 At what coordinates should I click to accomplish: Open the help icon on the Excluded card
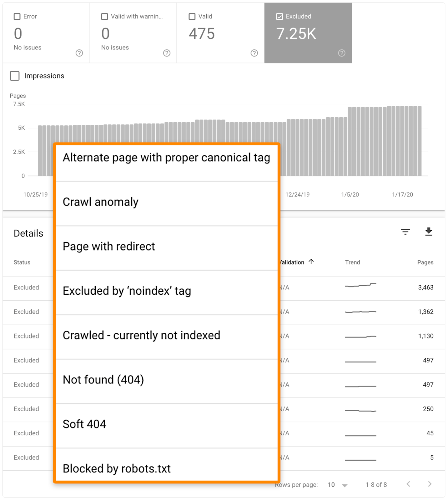pyautogui.click(x=341, y=53)
